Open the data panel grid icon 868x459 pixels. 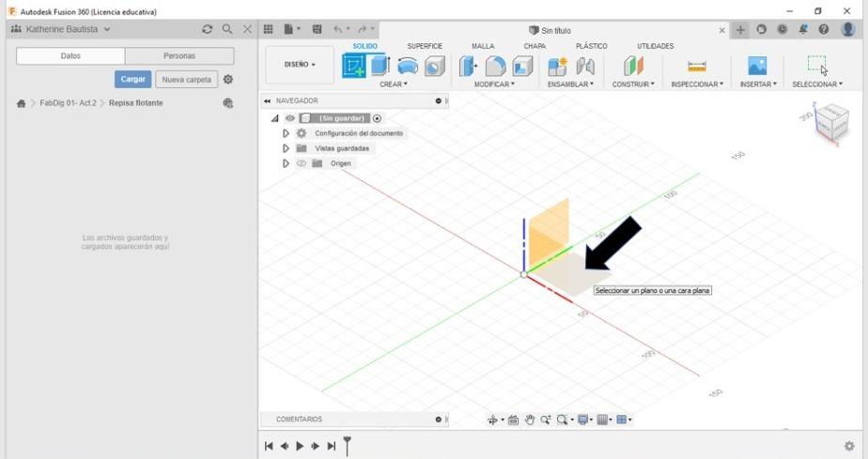tap(269, 29)
